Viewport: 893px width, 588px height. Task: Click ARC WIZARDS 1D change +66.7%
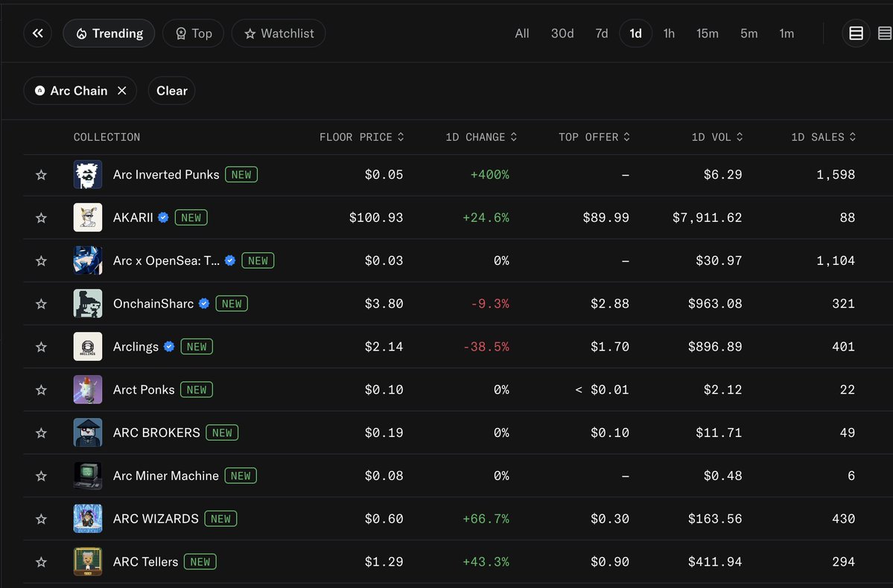click(x=486, y=519)
